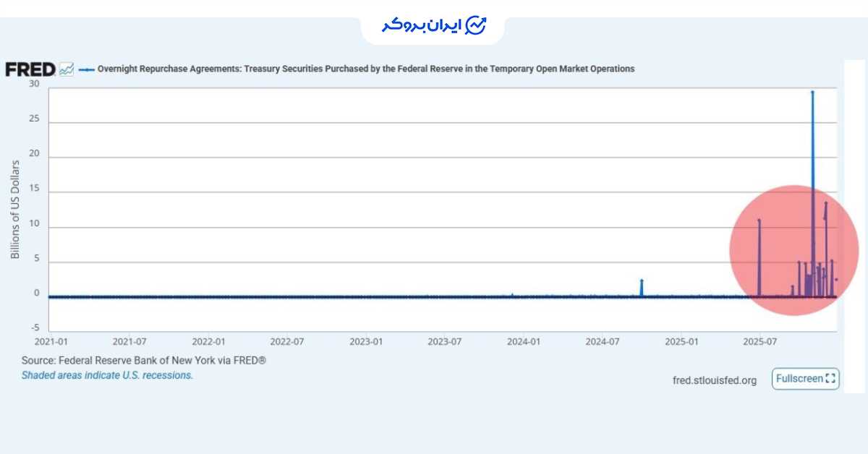Click the Federal Reserve Bank source text
This screenshot has width=868, height=454.
pos(143,360)
